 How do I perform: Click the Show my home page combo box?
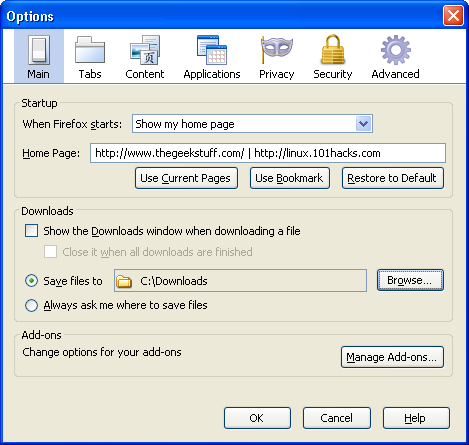[x=252, y=124]
